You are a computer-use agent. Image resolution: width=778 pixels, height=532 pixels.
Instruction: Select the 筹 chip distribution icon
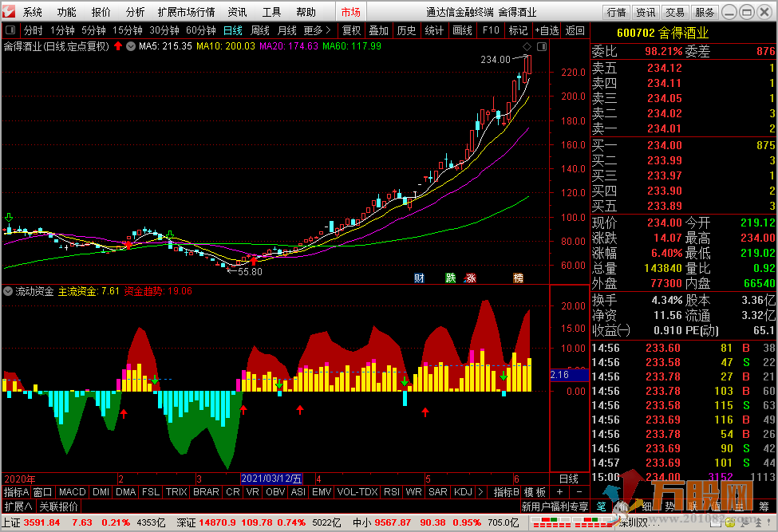point(764,506)
